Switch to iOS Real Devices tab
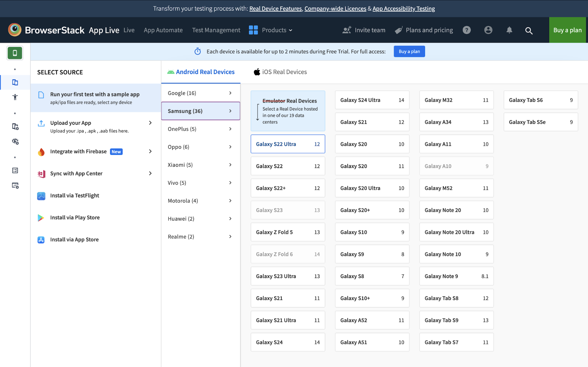 pos(280,72)
